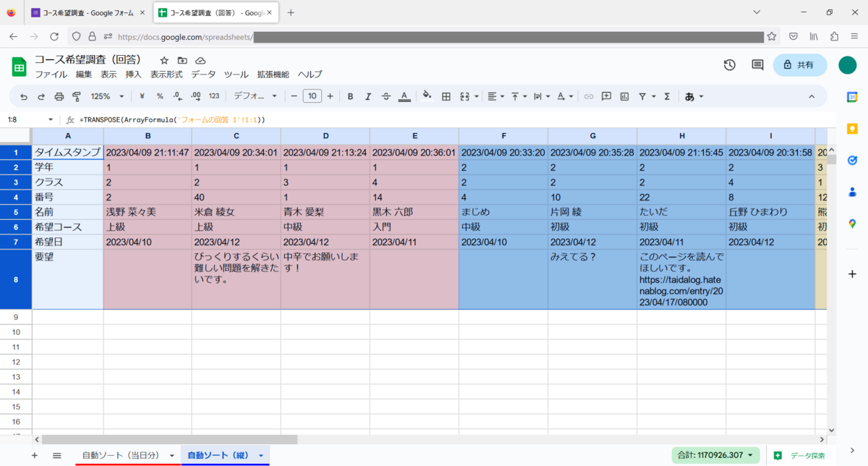The image size is (868, 466).
Task: Undo the last action in the toolbar
Action: (24, 96)
